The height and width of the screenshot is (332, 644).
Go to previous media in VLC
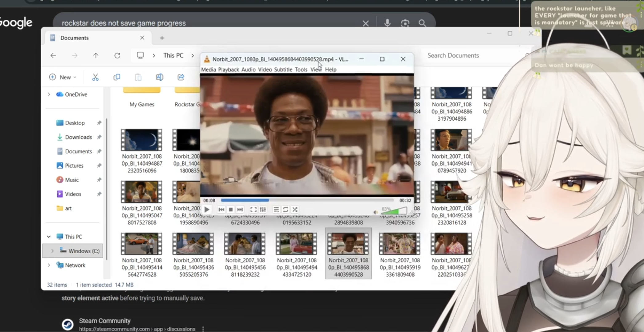[x=221, y=210]
